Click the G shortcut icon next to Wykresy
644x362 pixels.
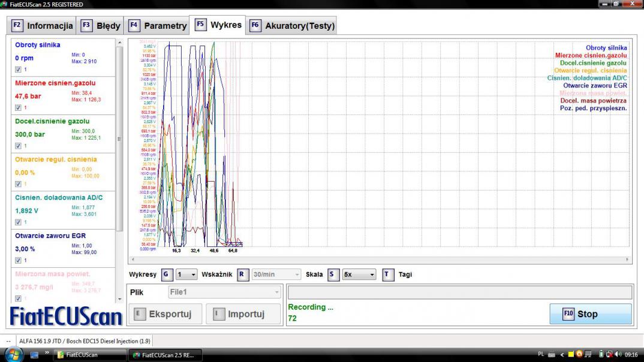167,274
